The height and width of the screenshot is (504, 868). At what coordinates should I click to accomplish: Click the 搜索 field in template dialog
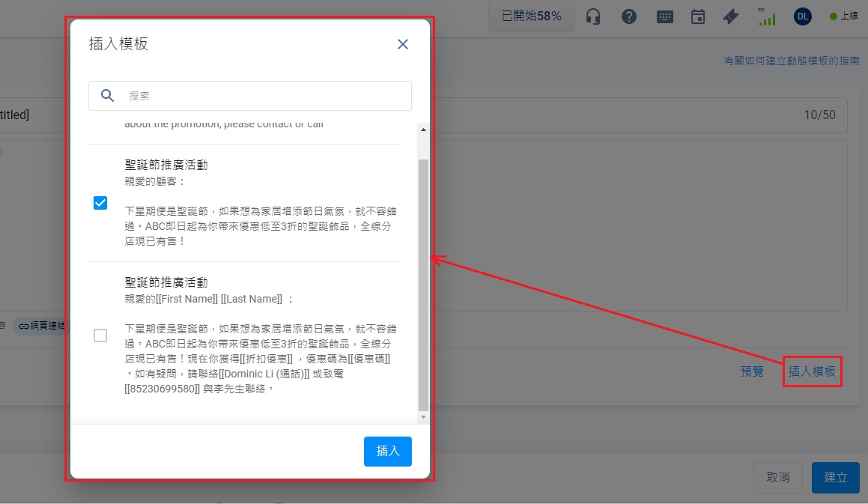click(x=249, y=96)
